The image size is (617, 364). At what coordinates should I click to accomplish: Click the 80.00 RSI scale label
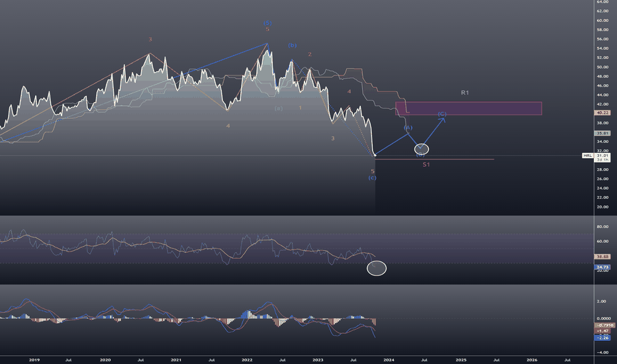pos(602,226)
